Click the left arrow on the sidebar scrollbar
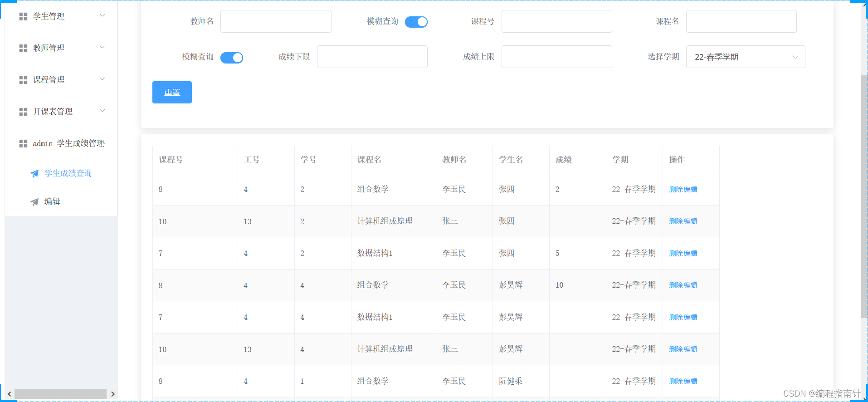868x402 pixels. (x=10, y=394)
